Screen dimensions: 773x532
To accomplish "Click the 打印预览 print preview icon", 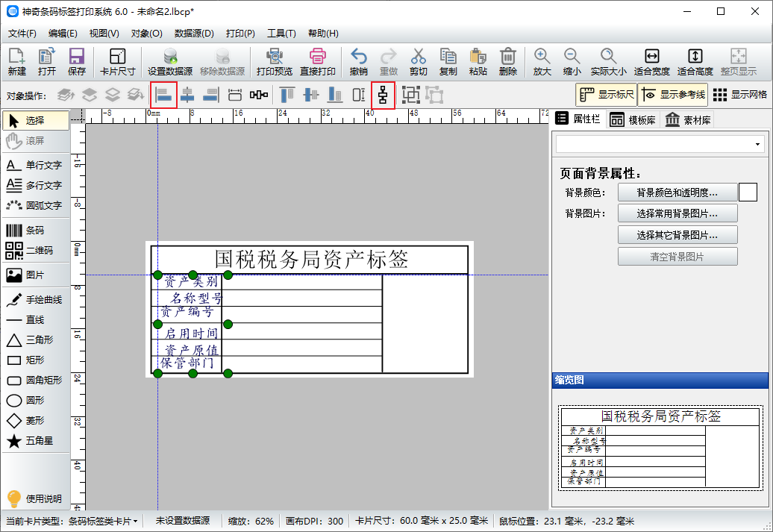I will [x=274, y=62].
